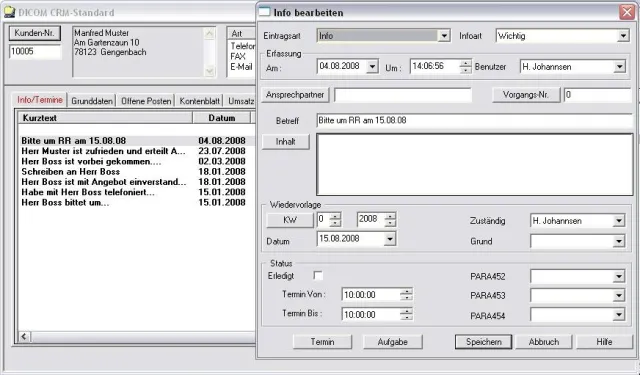Open the Zuständig dropdown
Viewport: 640px width, 375px height.
coord(619,221)
